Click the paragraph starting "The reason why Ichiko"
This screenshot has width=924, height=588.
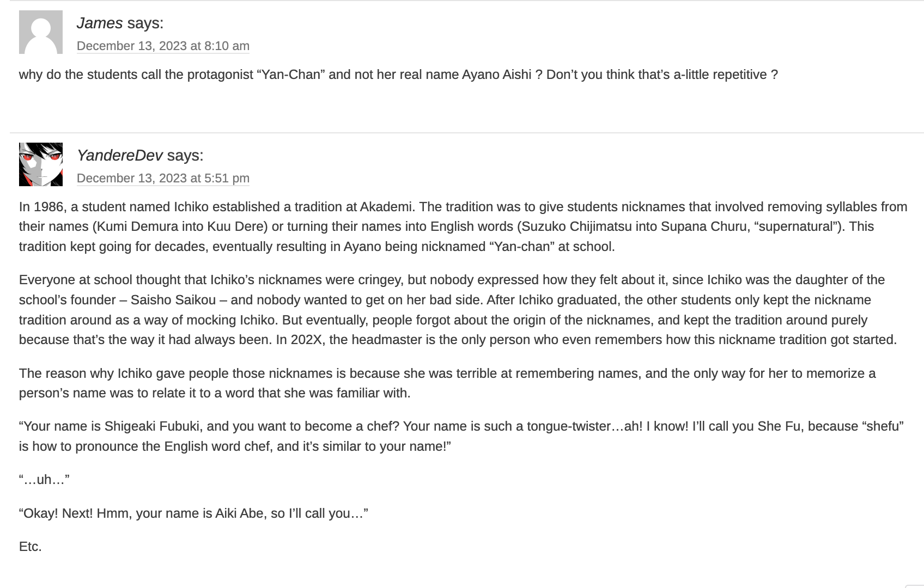pyautogui.click(x=447, y=383)
